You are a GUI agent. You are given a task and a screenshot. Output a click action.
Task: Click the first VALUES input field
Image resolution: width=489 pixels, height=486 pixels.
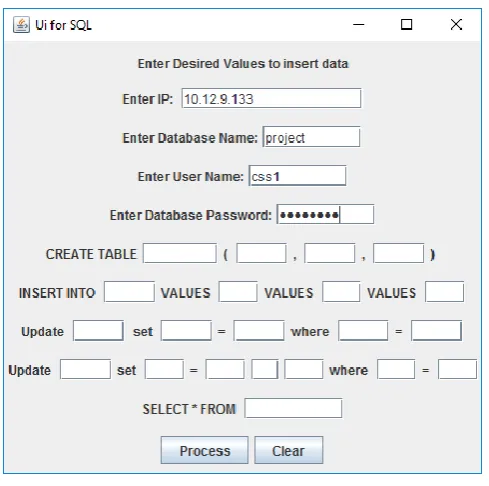[238, 292]
